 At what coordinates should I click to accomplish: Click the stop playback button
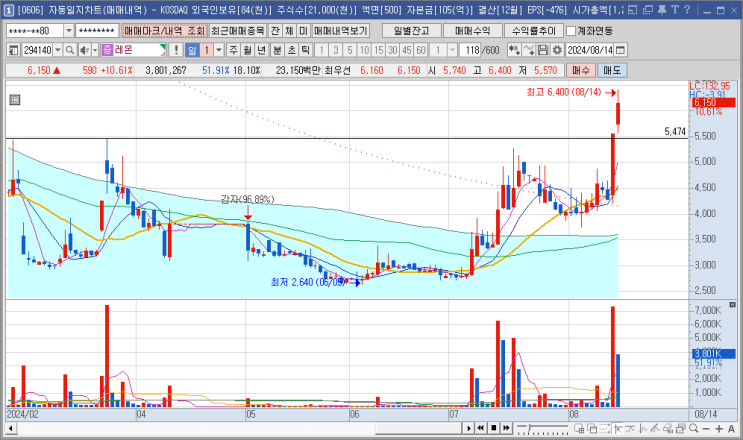[493, 428]
